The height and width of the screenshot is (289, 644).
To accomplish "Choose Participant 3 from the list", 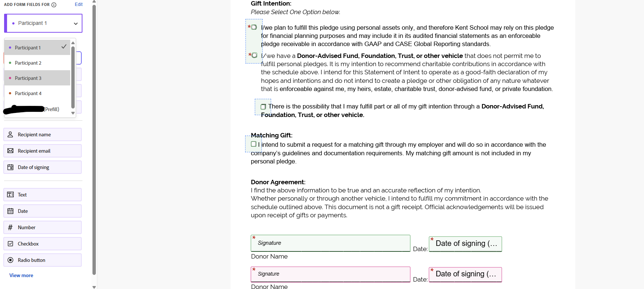I will 37,78.
